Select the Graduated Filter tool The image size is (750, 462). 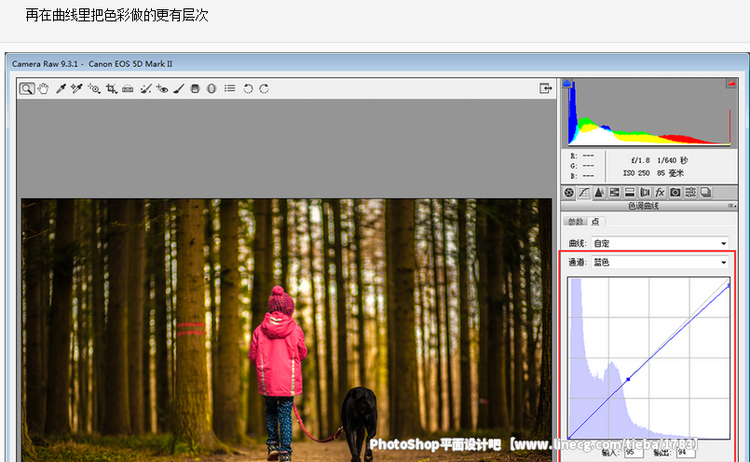click(x=195, y=88)
